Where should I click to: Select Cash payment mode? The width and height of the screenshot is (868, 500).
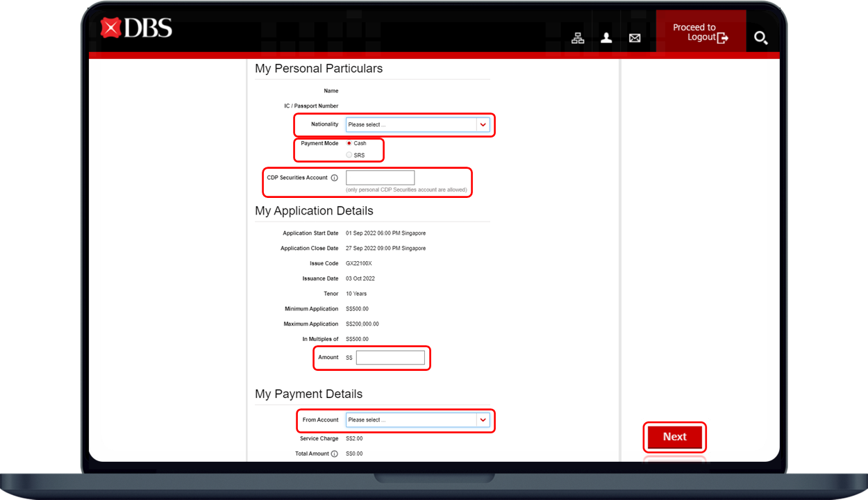click(x=349, y=143)
